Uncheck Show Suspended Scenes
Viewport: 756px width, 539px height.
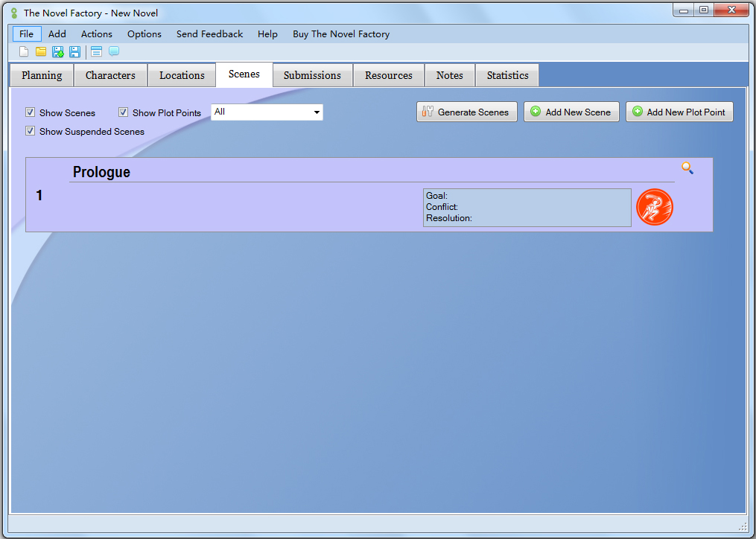click(30, 131)
